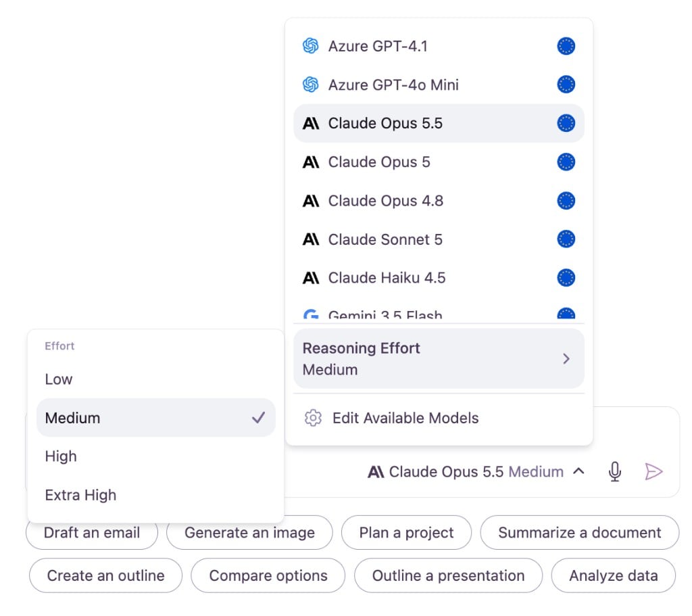This screenshot has width=692, height=616.
Task: Click the Plan a project suggestion
Action: (406, 533)
